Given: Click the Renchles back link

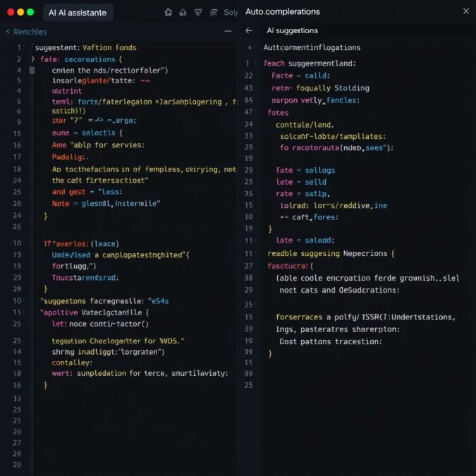Looking at the screenshot, I should 30,32.
